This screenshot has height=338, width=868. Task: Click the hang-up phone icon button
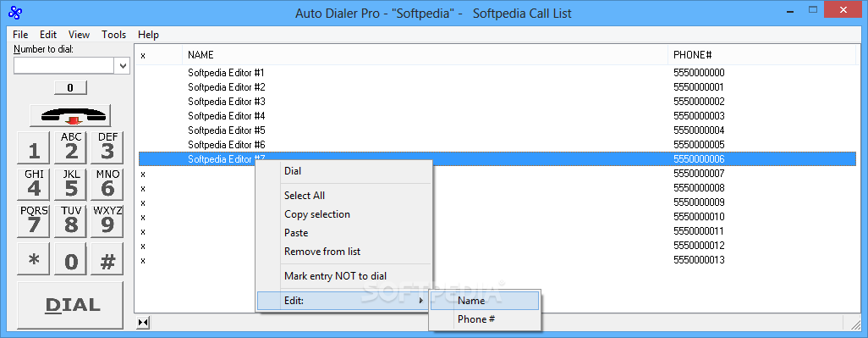pos(70,115)
